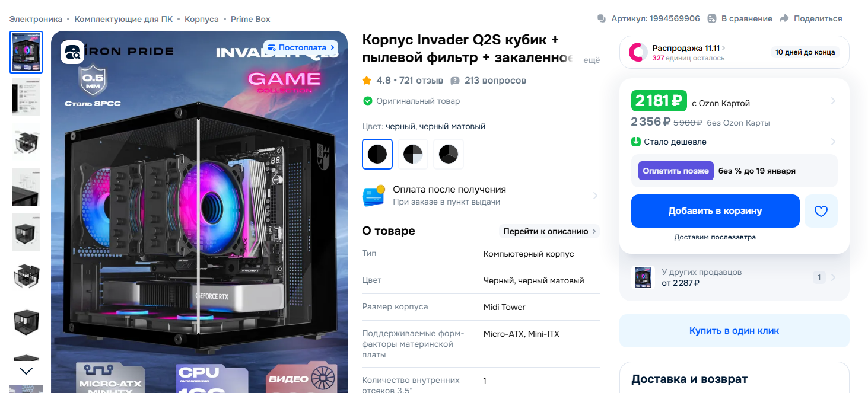Click the heart favorite icon button

821,211
